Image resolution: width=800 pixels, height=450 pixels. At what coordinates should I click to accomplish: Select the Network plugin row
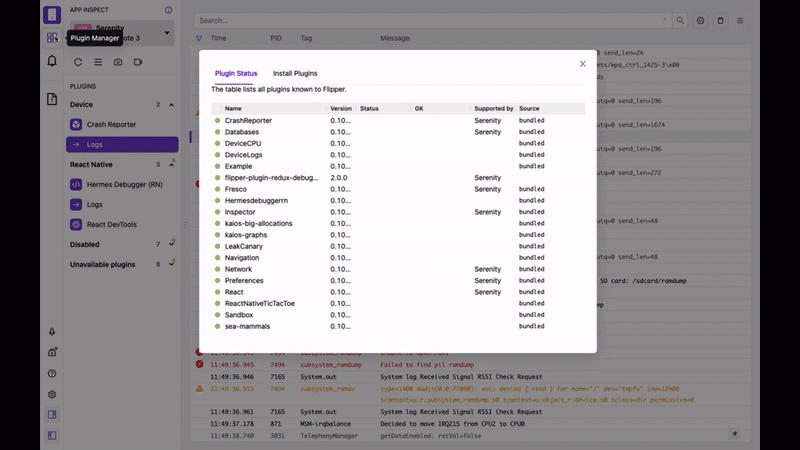click(398, 269)
